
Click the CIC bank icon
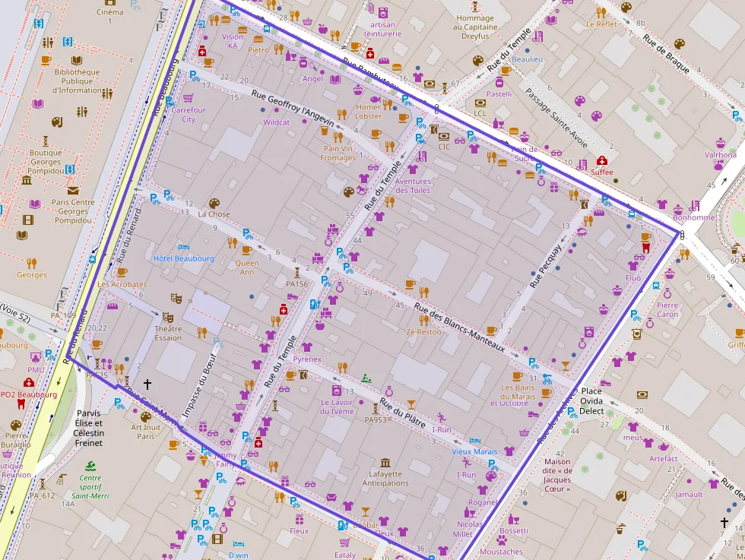[x=444, y=137]
